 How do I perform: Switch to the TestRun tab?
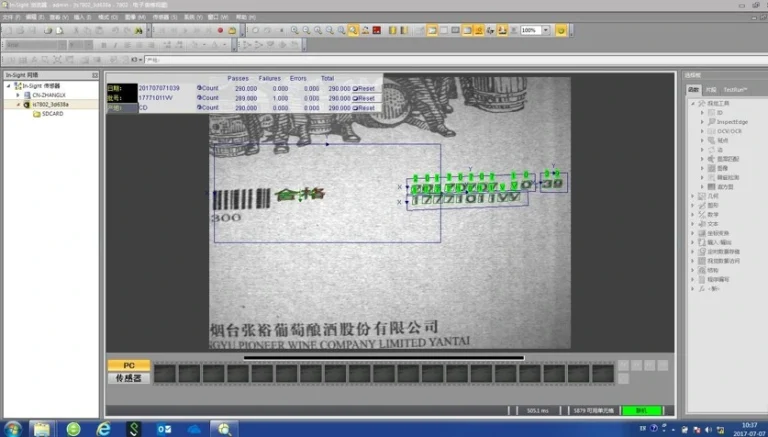735,90
